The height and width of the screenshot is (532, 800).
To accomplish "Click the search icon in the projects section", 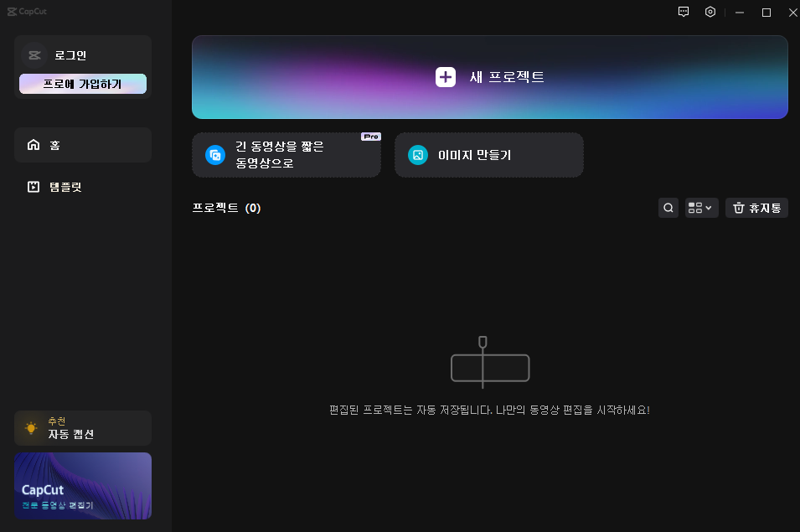I will pos(668,207).
